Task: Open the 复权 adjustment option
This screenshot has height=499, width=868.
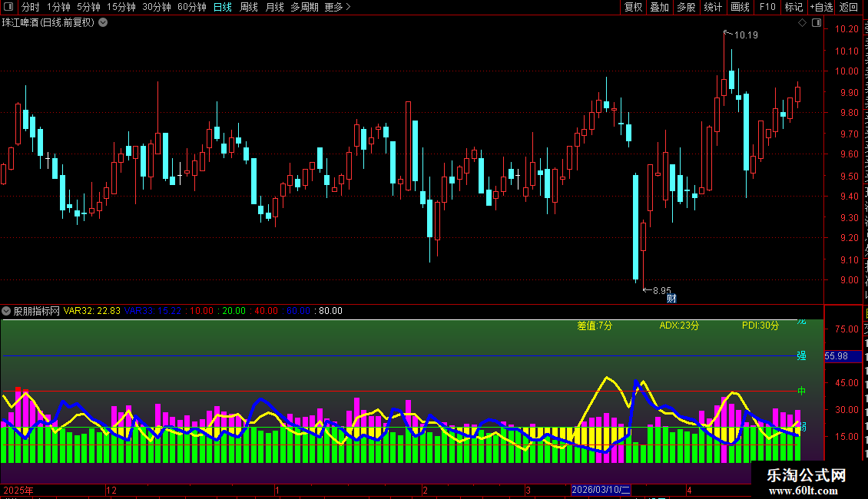Action: click(633, 7)
